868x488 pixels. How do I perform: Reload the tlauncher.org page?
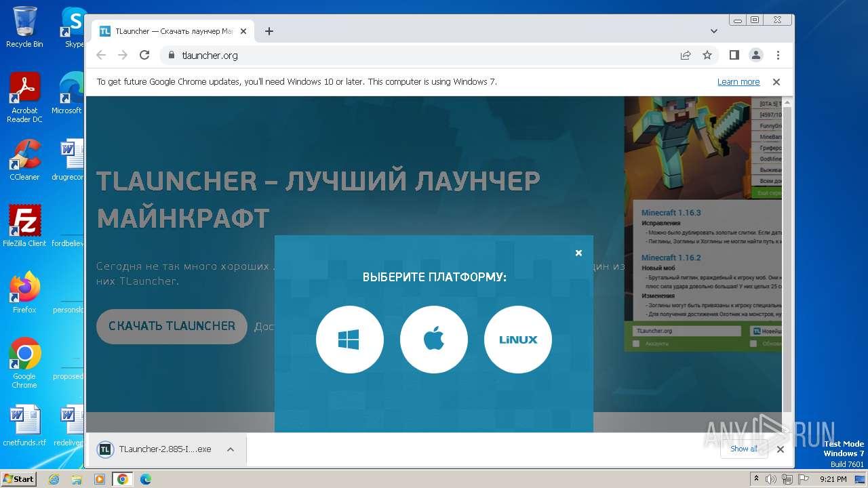point(144,55)
